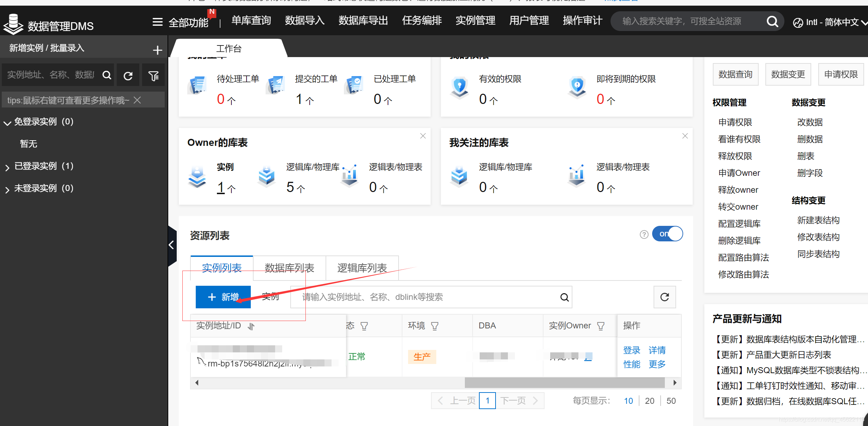Viewport: 868px width, 426px height.
Task: Open the instance Owner column filter
Action: [601, 326]
